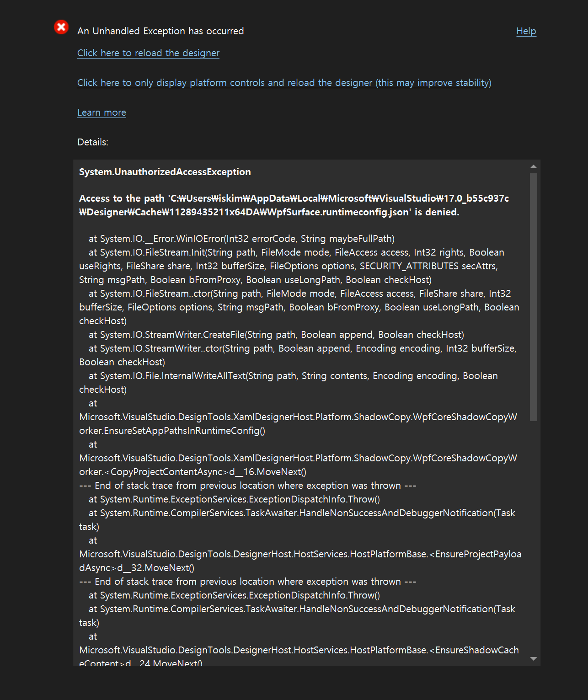Screen dimensions: 588x700
Task: Click the StreamWriter.CreateFile stack frame
Action: point(276,334)
